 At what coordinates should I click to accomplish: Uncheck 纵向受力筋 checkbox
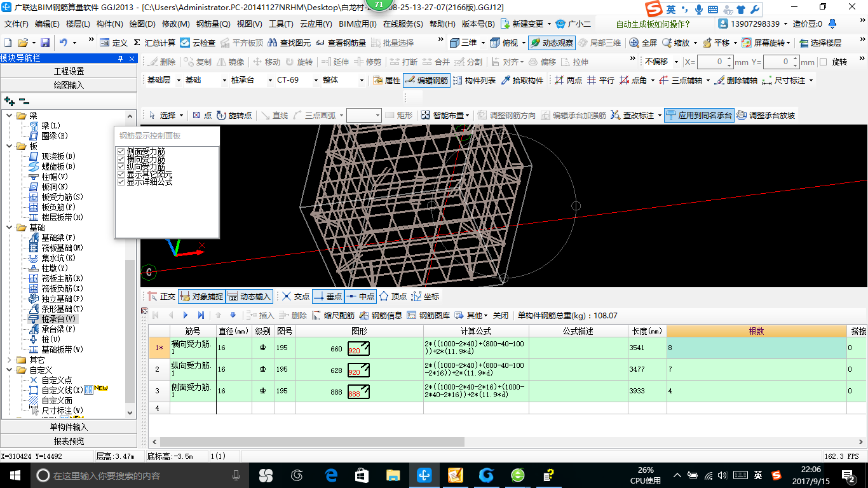(121, 166)
